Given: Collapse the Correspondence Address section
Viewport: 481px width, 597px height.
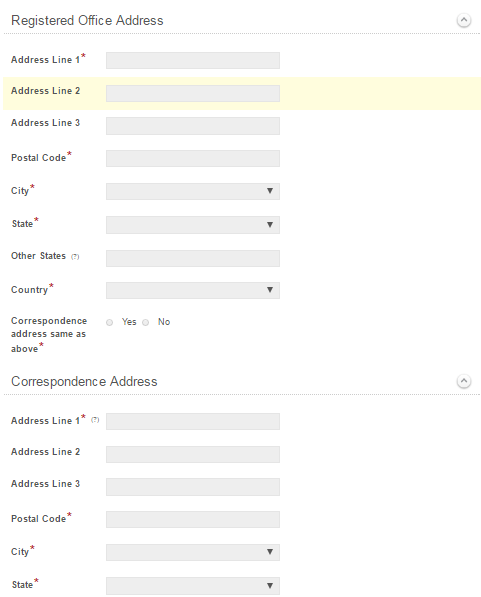Looking at the screenshot, I should tap(463, 381).
